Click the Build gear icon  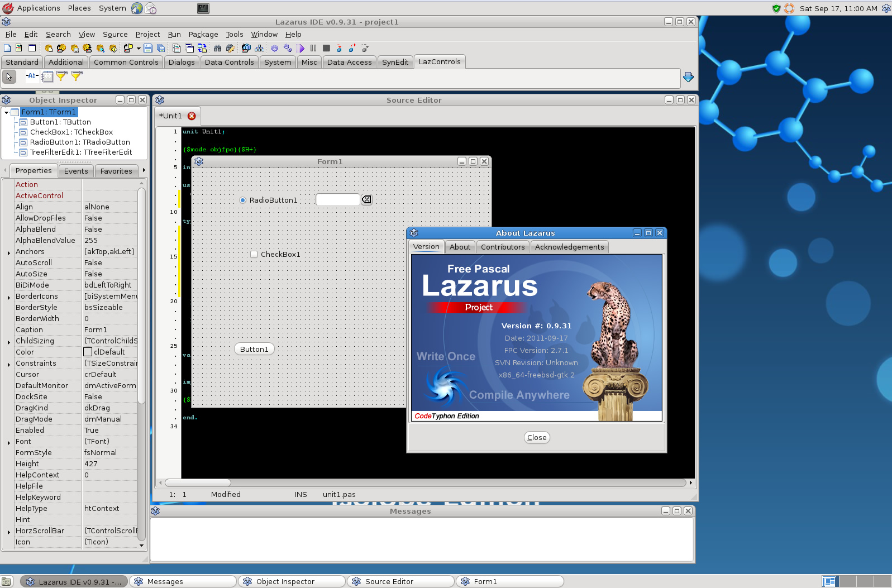click(x=274, y=48)
